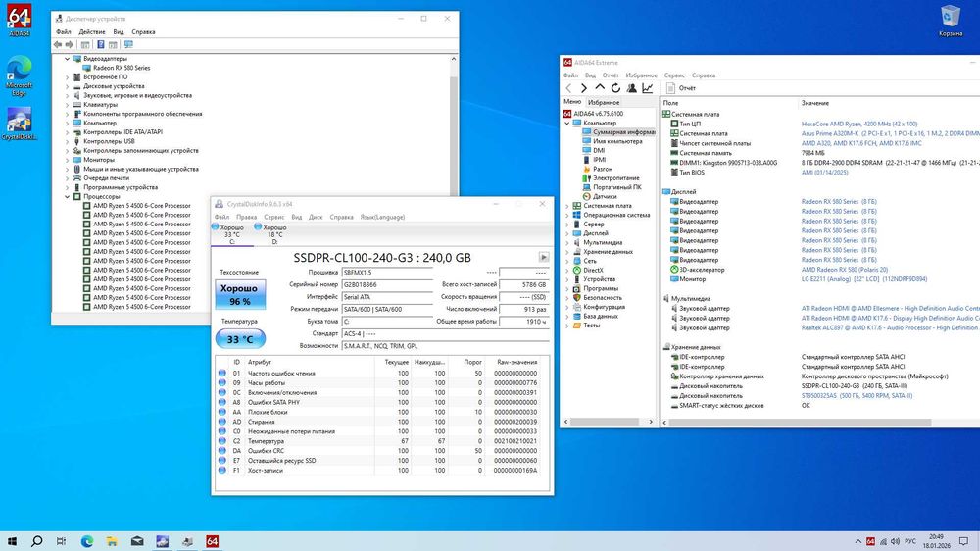This screenshot has height=551, width=980.
Task: Click HexaCore AMD Ryzen CPU link
Action: tap(859, 124)
